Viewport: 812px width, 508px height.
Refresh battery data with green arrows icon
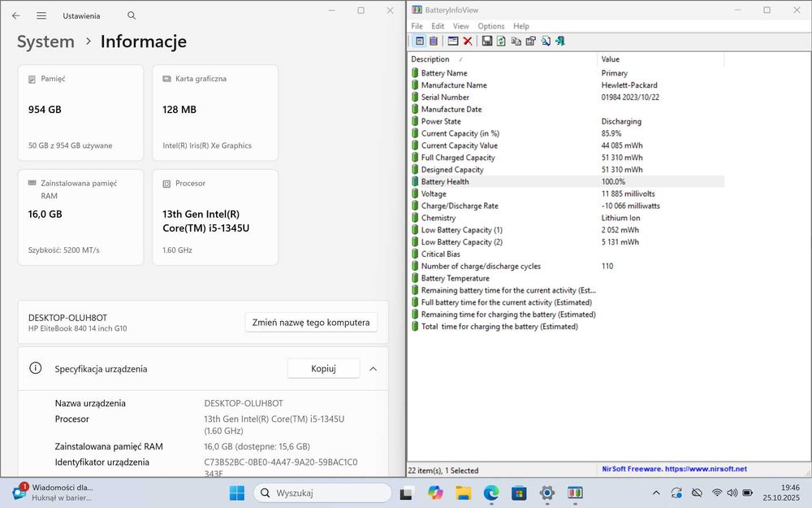tap(501, 41)
